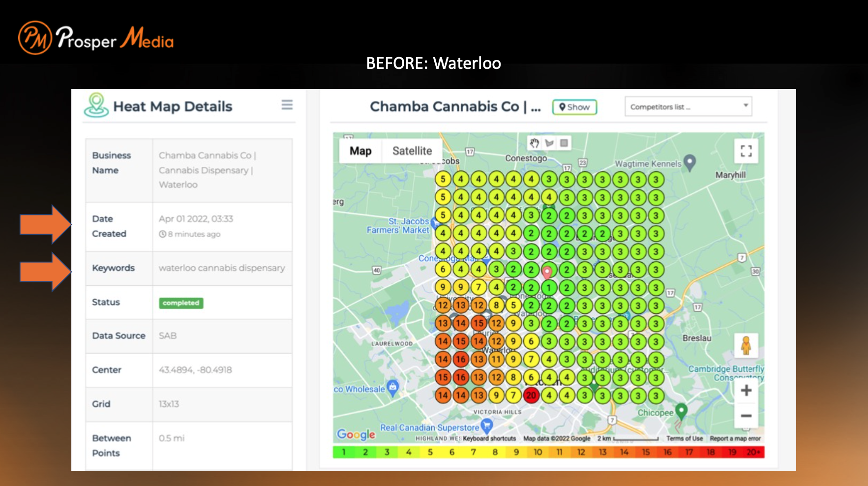
Task: Click the pink center location marker
Action: [x=547, y=272]
